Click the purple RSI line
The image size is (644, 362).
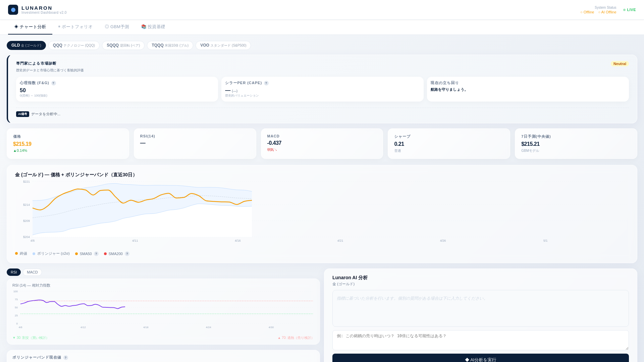point(72,304)
